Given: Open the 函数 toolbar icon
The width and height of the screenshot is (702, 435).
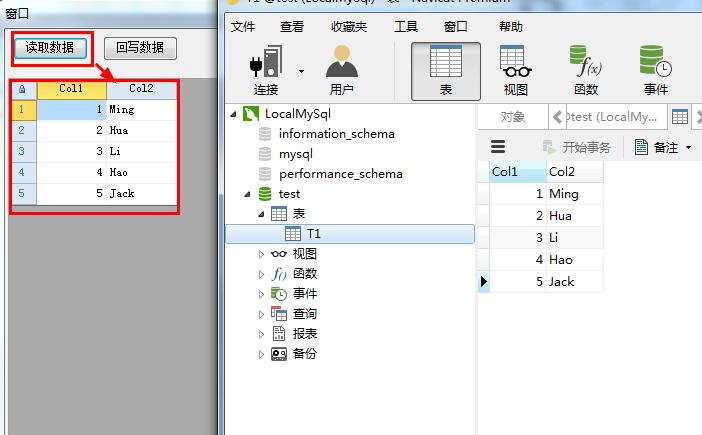Looking at the screenshot, I should (x=586, y=71).
